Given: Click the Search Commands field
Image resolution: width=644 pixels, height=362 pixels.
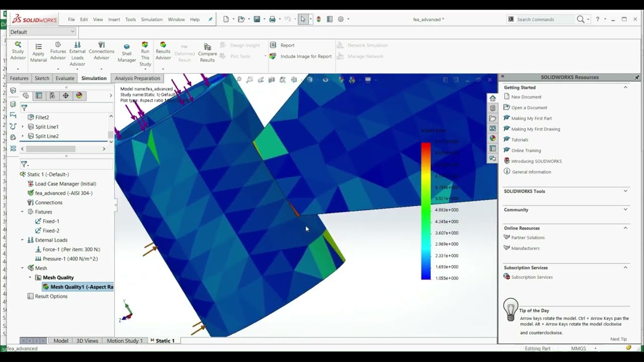Looking at the screenshot, I should pos(545,19).
